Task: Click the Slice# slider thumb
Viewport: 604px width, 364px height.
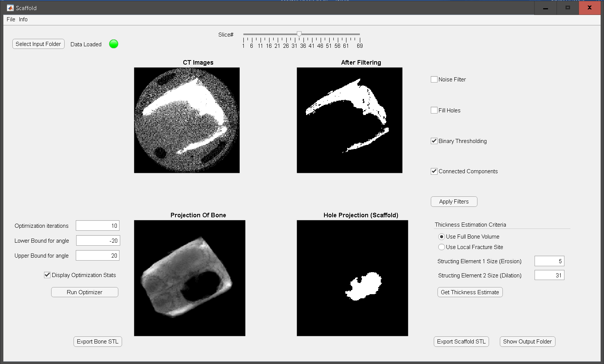Action: 299,34
